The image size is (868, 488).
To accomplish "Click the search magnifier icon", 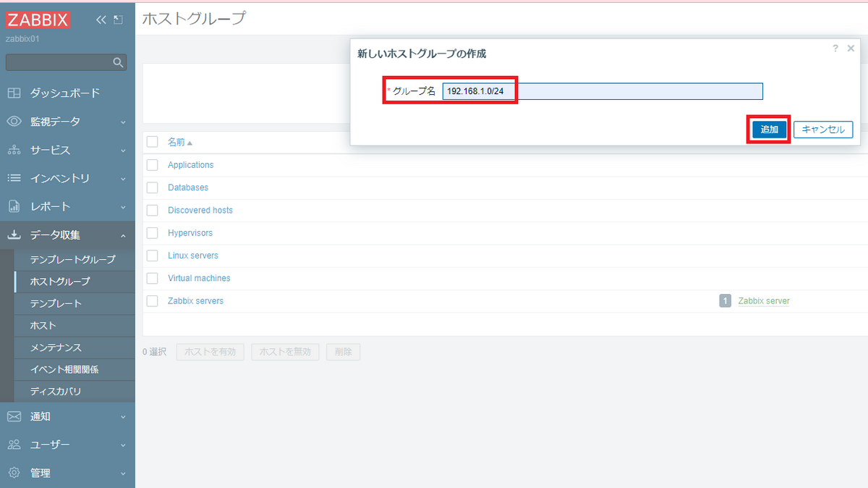I will pos(118,63).
